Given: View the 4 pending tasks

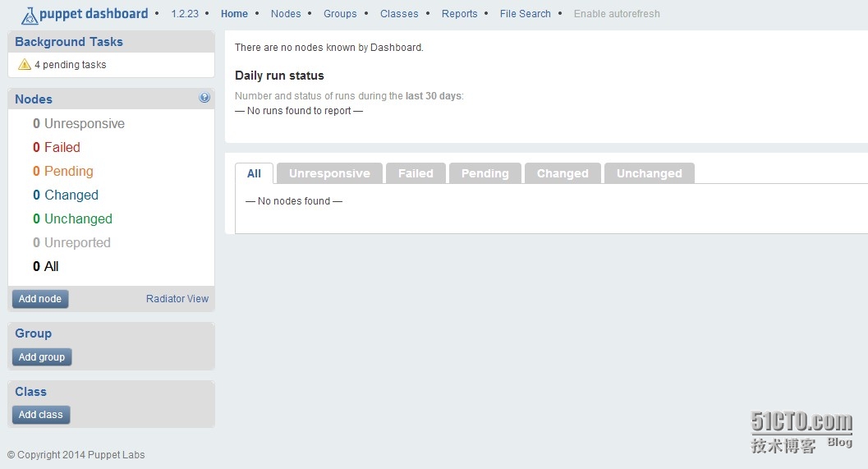Looking at the screenshot, I should pyautogui.click(x=71, y=65).
